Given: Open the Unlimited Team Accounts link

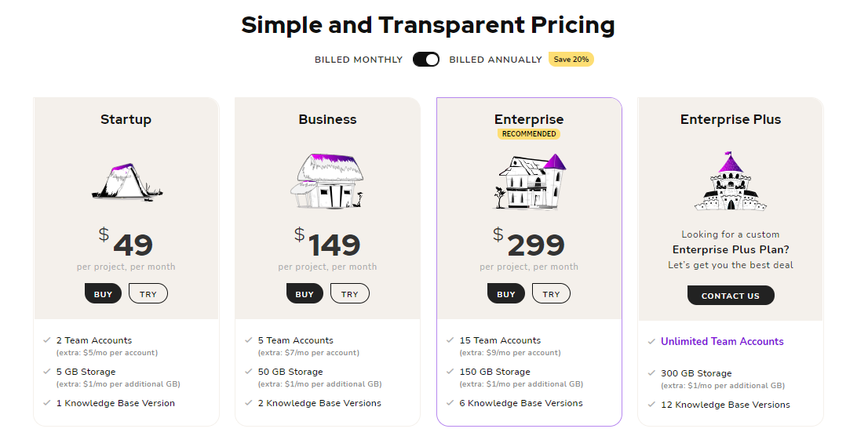Looking at the screenshot, I should (722, 341).
